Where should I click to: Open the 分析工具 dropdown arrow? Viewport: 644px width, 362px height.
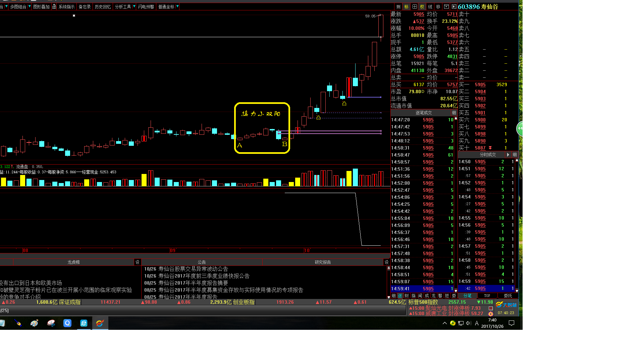coord(134,7)
